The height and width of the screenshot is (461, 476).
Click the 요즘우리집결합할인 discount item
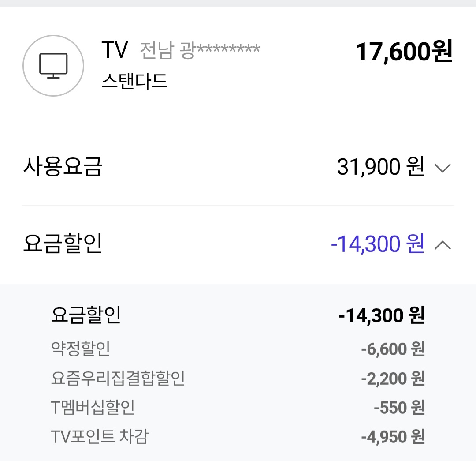(118, 378)
